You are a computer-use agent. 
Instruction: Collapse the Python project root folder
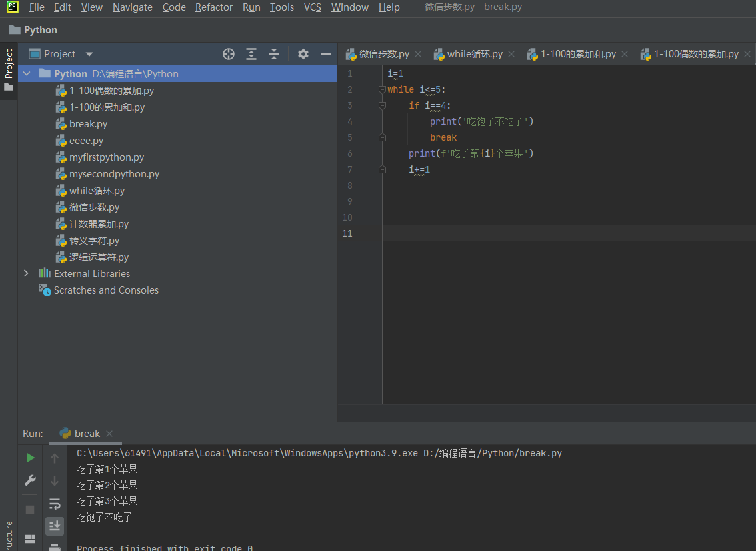point(27,74)
